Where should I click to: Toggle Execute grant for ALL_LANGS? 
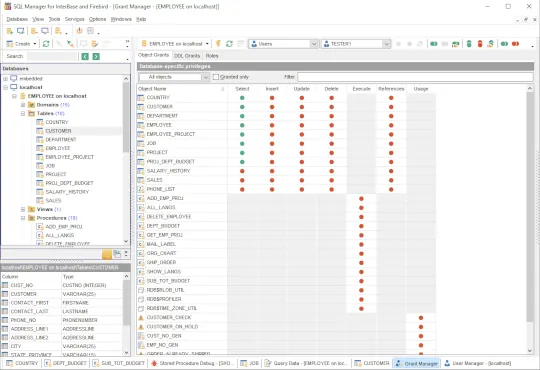(x=361, y=208)
